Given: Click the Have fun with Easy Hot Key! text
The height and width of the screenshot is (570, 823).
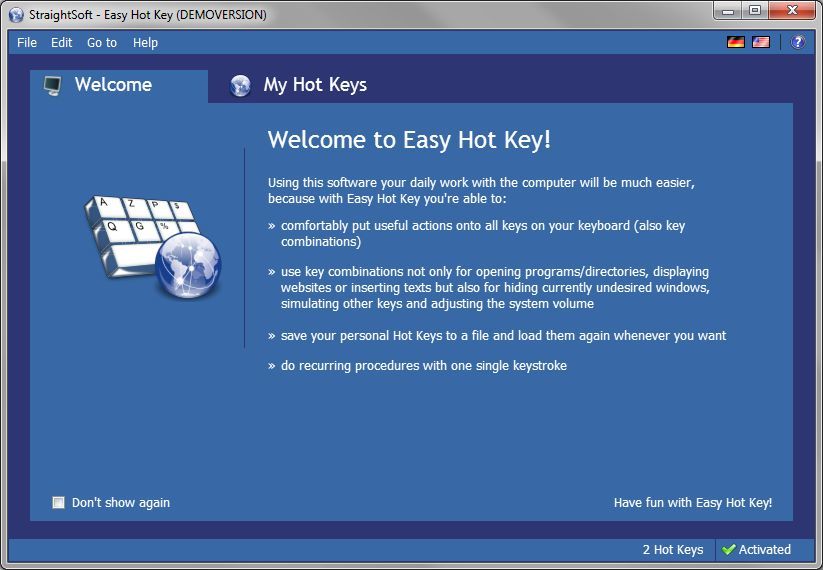Looking at the screenshot, I should [693, 503].
